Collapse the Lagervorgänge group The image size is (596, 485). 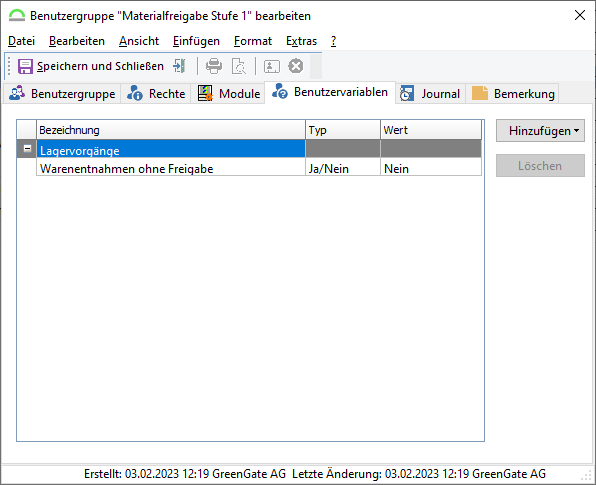[27, 149]
